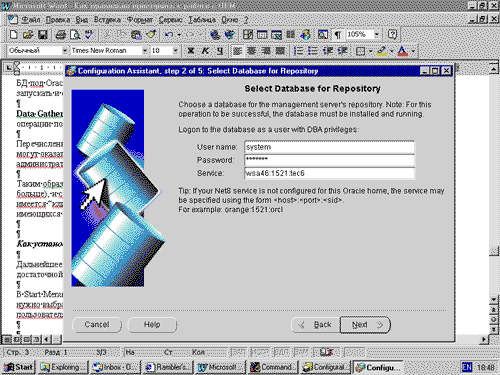Open undo history dropdown arrow
Image resolution: width=500 pixels, height=375 pixels.
[179, 34]
